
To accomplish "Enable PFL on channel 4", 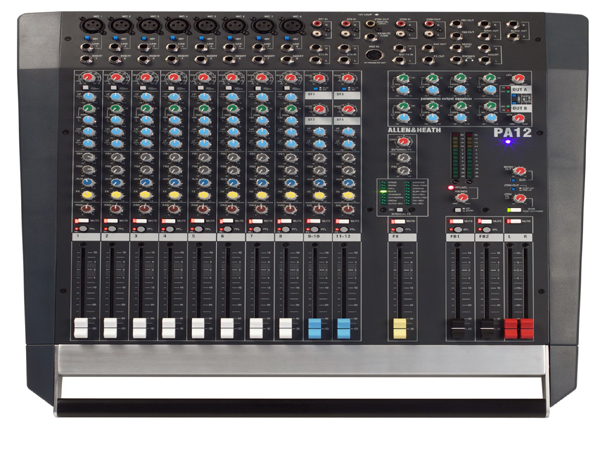I will click(x=170, y=229).
